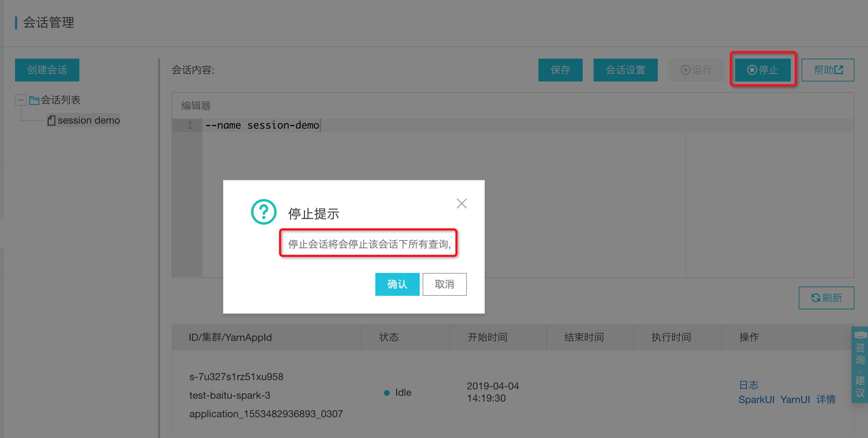Click the 创建会话 button
The image size is (868, 438).
47,70
